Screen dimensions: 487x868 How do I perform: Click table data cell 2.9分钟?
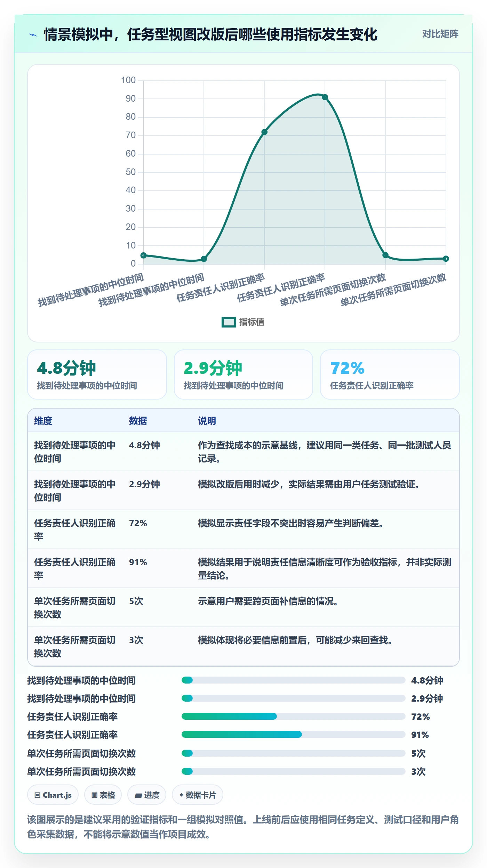tap(144, 484)
